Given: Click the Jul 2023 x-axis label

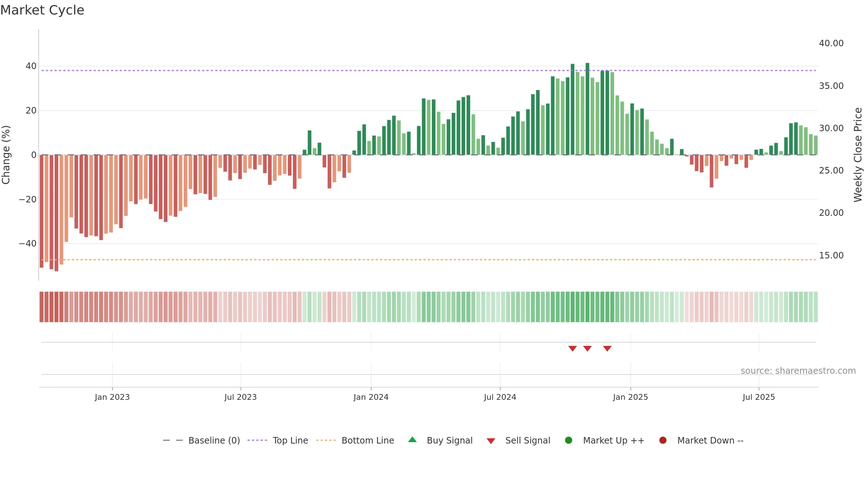Looking at the screenshot, I should click(241, 397).
